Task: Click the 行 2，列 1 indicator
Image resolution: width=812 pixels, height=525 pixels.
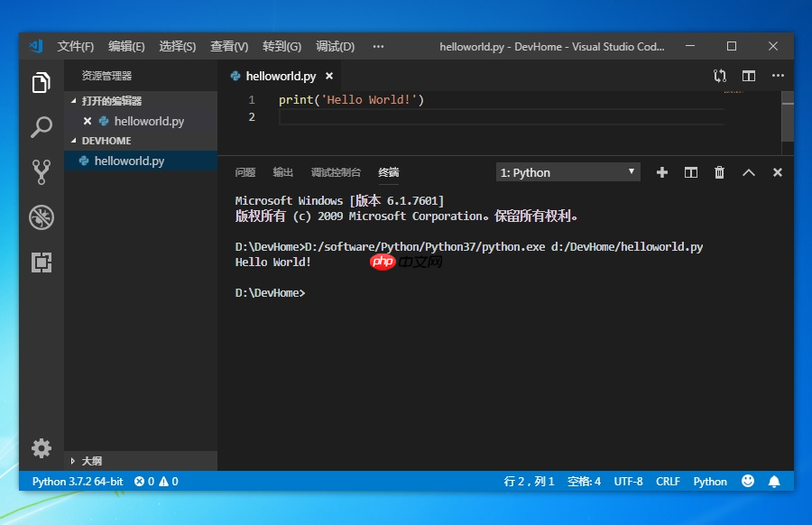Action: (x=527, y=481)
